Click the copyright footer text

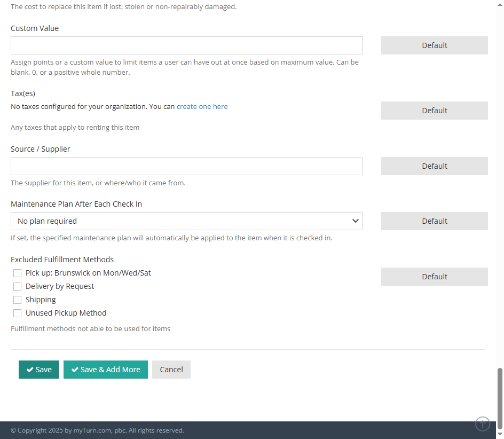(x=97, y=430)
